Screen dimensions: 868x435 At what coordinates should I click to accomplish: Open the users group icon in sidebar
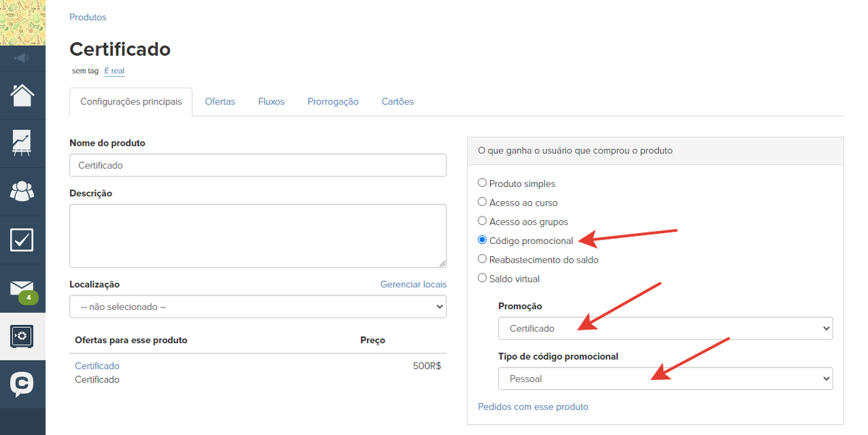point(22,191)
